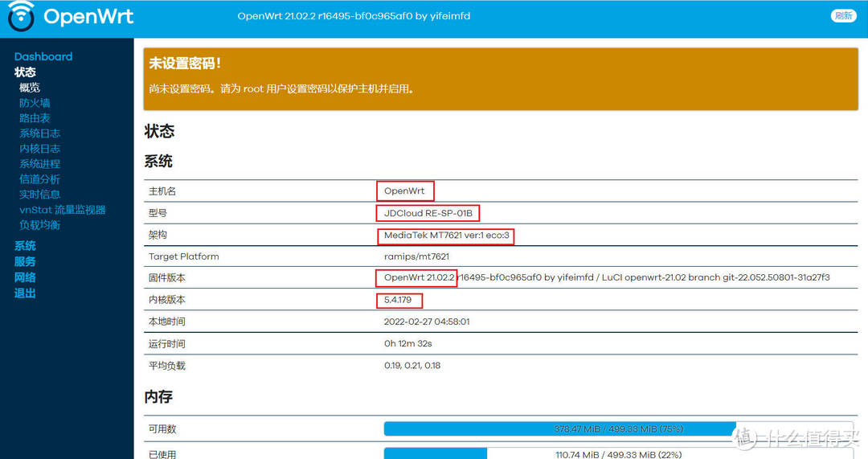The width and height of the screenshot is (868, 459).
Task: Click the 已使用 memory progress bar
Action: click(x=618, y=453)
